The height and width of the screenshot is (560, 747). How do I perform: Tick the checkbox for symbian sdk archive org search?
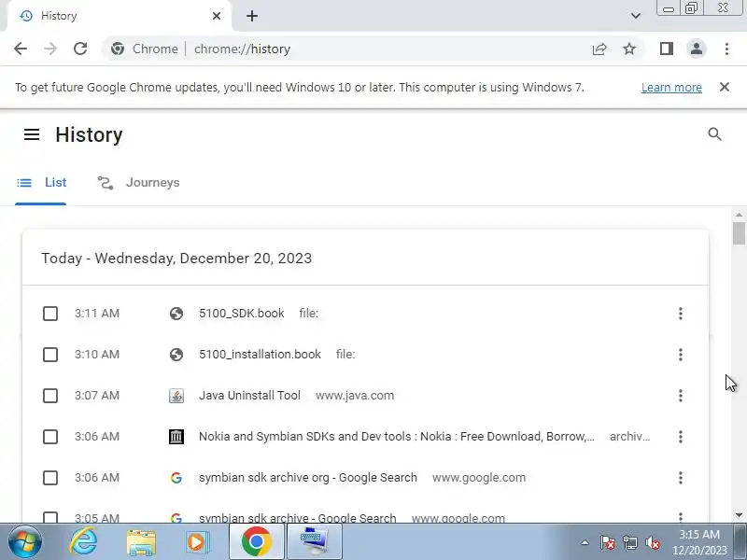(x=50, y=478)
